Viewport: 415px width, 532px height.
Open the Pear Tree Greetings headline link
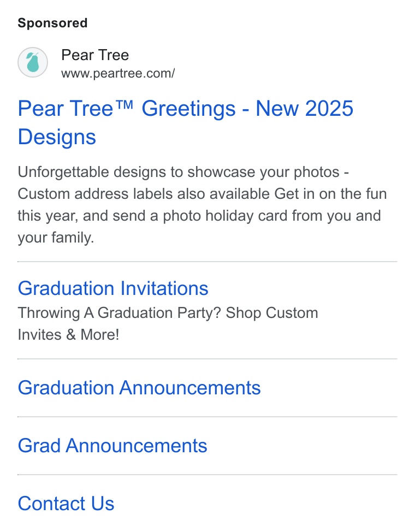[186, 122]
